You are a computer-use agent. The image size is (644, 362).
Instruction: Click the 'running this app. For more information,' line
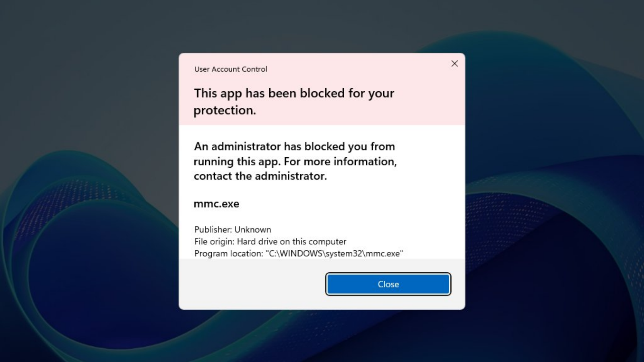pos(295,161)
